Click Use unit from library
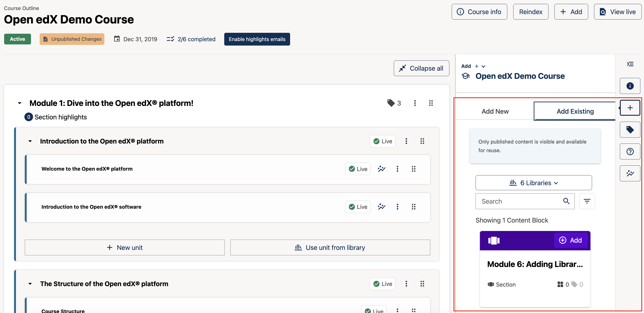The height and width of the screenshot is (313, 644). pos(330,247)
